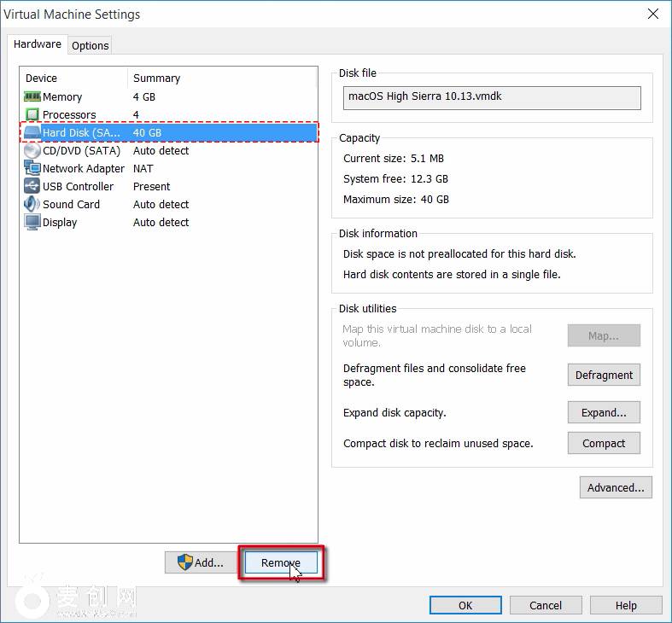Switch to the Options tab
Image resolution: width=672 pixels, height=623 pixels.
tap(90, 45)
